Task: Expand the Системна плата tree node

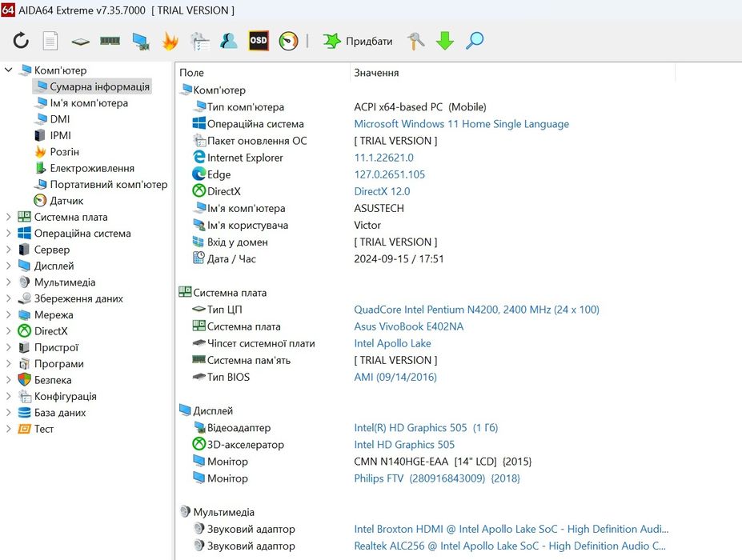Action: click(9, 217)
